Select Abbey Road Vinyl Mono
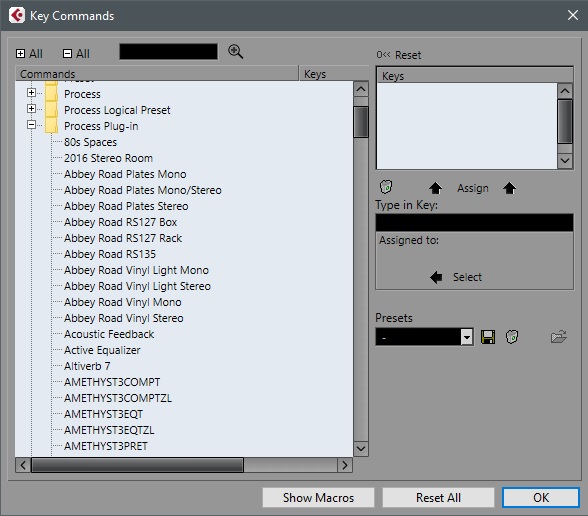 (123, 302)
